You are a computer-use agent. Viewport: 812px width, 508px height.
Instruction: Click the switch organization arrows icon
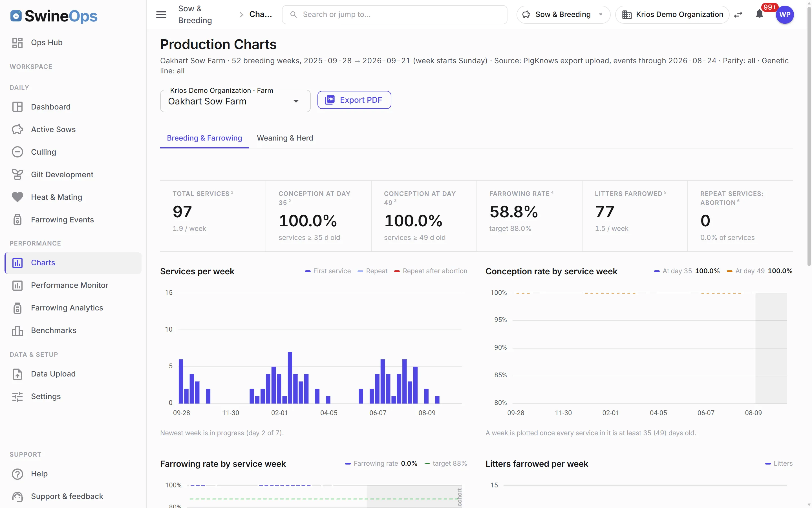[x=738, y=14]
